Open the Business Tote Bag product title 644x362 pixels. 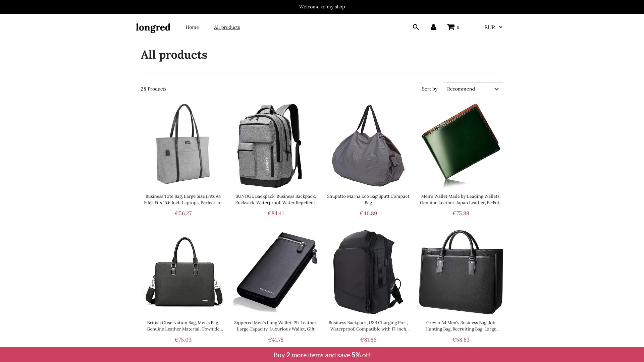pos(183,199)
